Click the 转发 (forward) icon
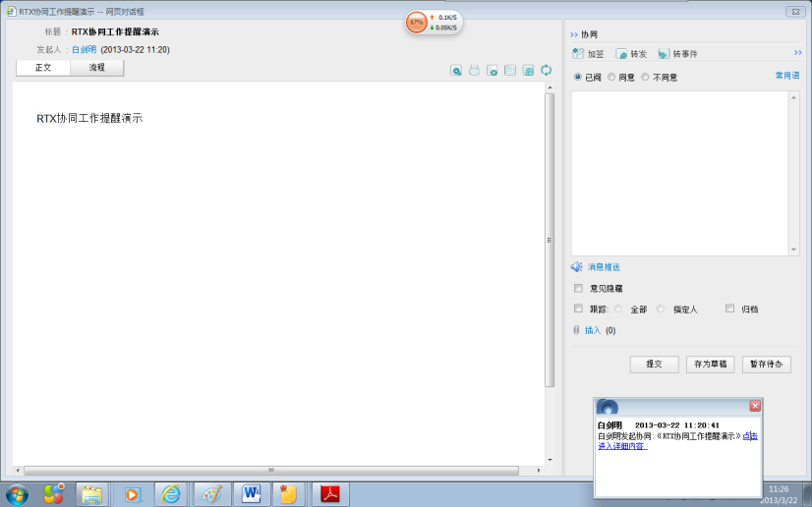The height and width of the screenshot is (507, 812). (x=621, y=54)
